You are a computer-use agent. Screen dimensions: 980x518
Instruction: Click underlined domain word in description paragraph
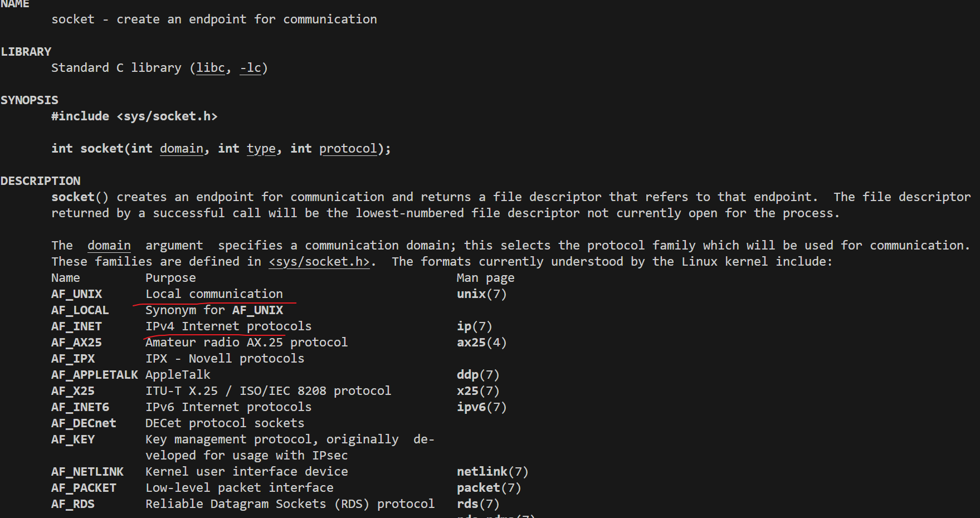click(109, 246)
